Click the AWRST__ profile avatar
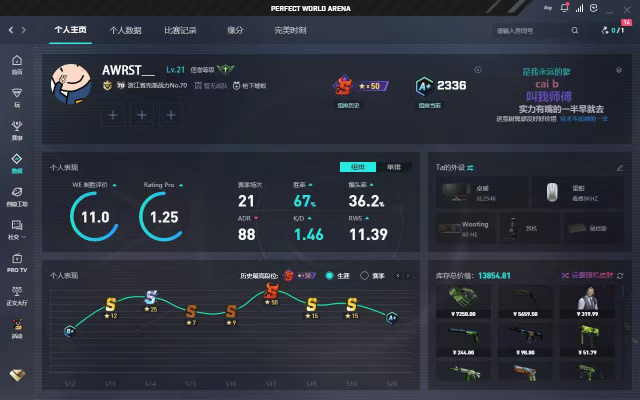The width and height of the screenshot is (640, 400). pyautogui.click(x=71, y=84)
